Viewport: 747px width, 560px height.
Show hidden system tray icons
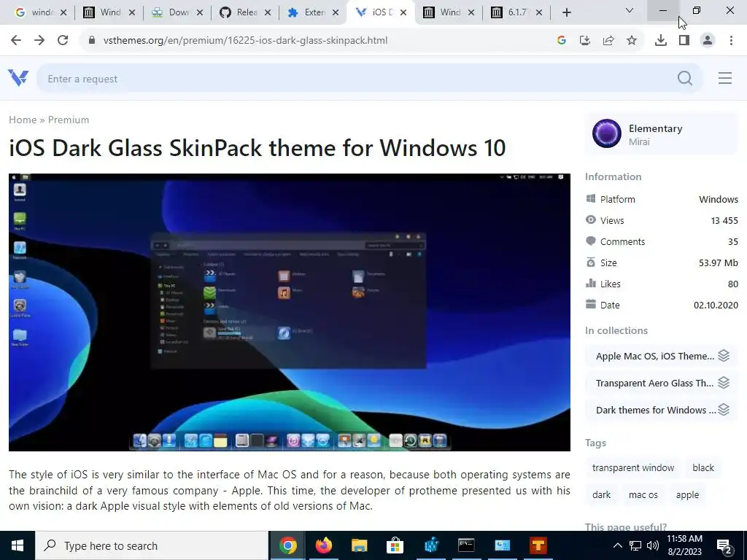click(617, 545)
